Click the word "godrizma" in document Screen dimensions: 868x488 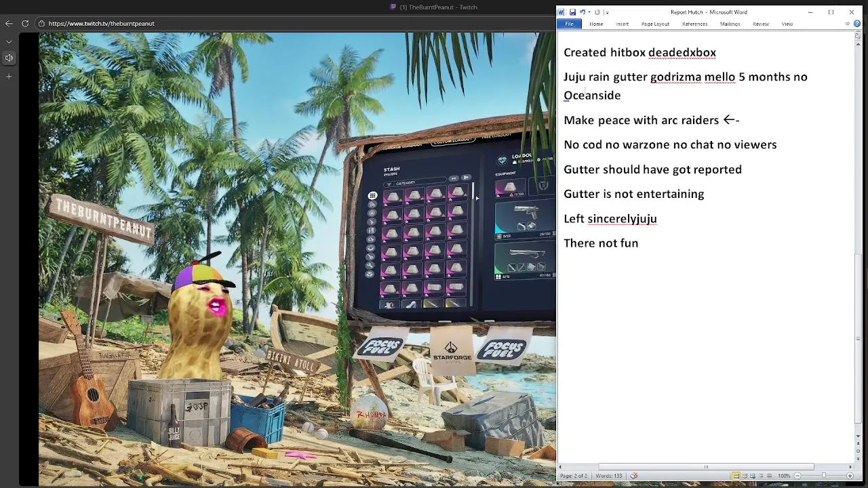click(x=675, y=77)
